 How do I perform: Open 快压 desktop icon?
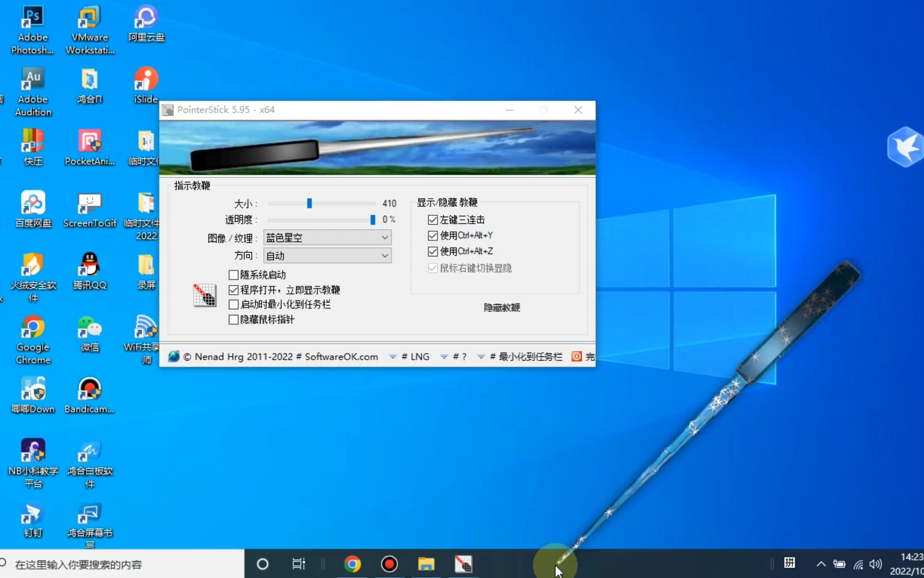pyautogui.click(x=33, y=147)
